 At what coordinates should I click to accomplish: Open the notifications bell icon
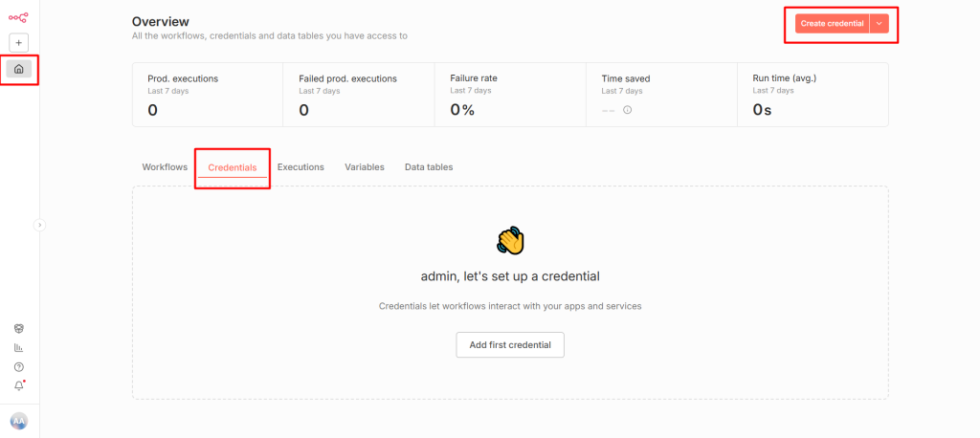coord(19,385)
